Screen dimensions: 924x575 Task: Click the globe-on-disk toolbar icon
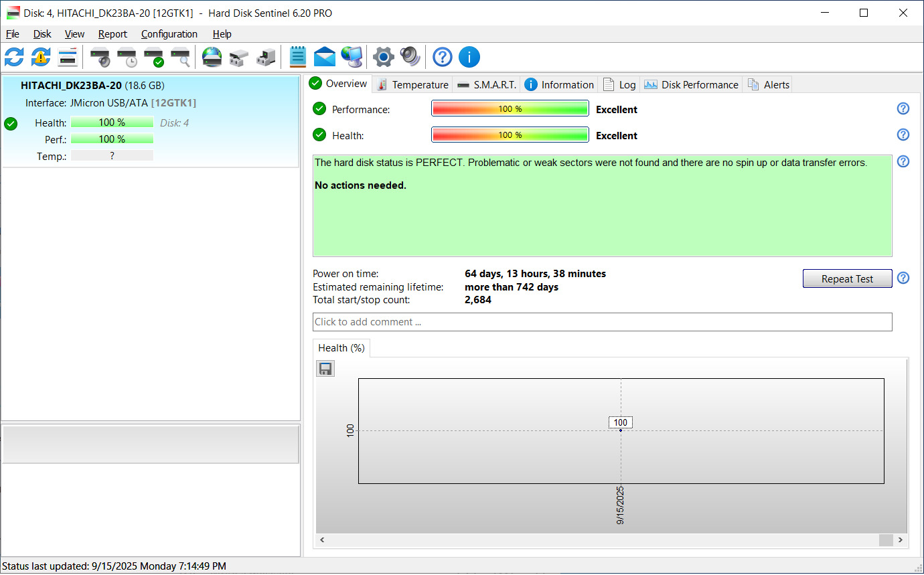pyautogui.click(x=212, y=57)
